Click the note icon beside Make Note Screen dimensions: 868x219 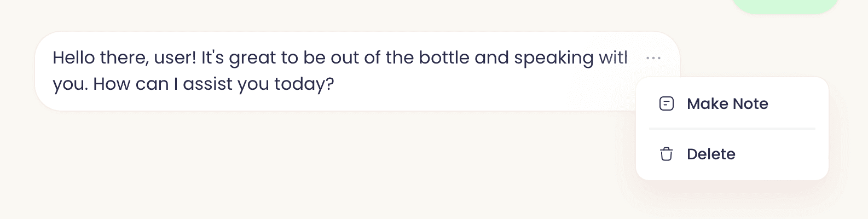pos(666,103)
